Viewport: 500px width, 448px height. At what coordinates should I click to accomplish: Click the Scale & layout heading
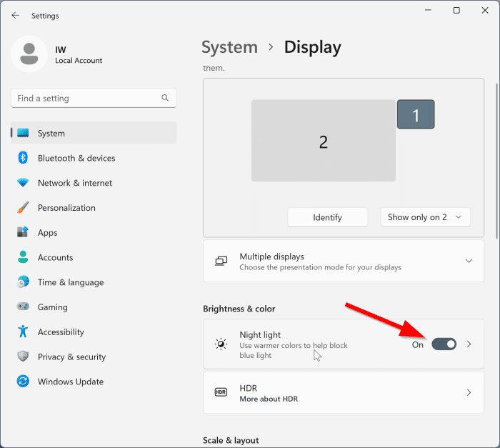231,440
